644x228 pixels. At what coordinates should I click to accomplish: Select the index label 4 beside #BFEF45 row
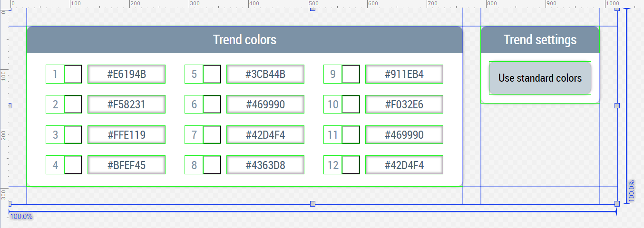55,165
